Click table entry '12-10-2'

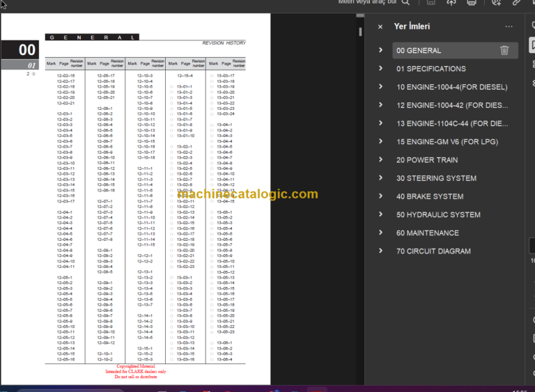click(x=104, y=359)
